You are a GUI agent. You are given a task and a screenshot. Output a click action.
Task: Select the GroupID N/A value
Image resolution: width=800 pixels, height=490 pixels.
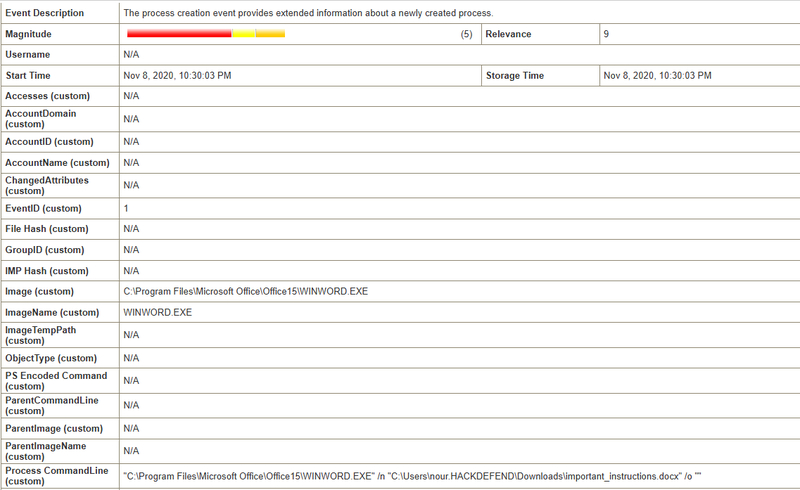click(131, 250)
